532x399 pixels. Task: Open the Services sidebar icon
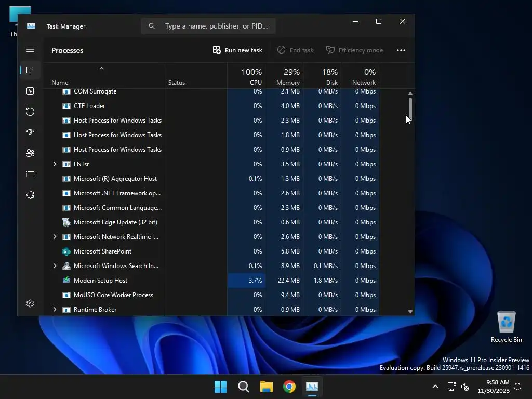(x=30, y=195)
